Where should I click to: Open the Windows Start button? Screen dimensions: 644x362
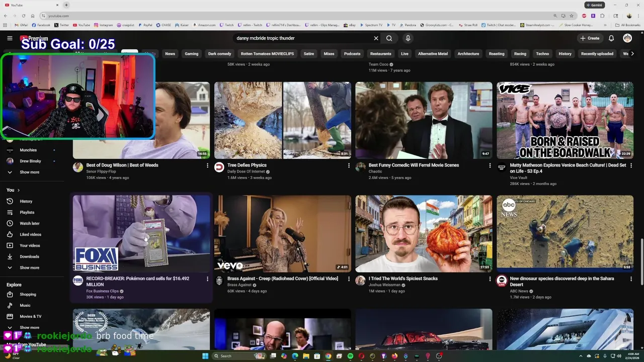click(205, 356)
